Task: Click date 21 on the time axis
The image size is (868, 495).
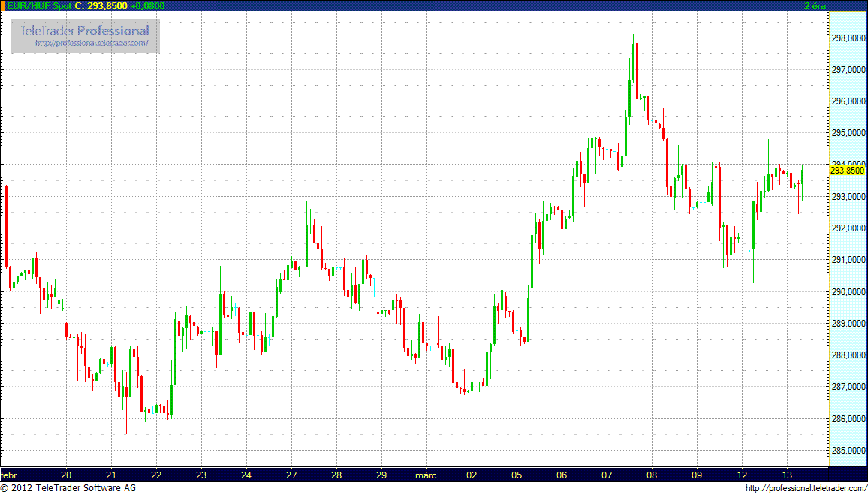Action: pos(111,475)
